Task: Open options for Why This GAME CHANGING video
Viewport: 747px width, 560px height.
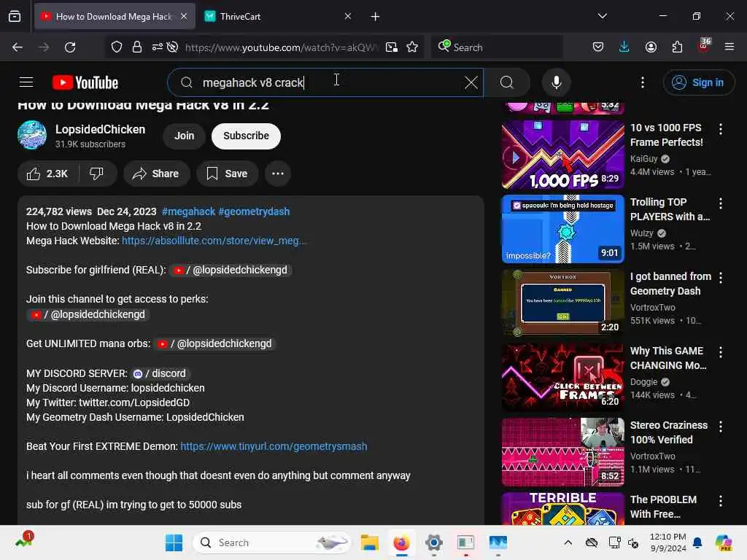Action: [720, 352]
